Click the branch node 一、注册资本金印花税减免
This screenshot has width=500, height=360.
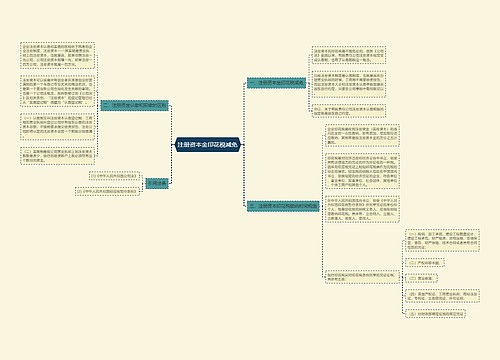pyautogui.click(x=276, y=83)
